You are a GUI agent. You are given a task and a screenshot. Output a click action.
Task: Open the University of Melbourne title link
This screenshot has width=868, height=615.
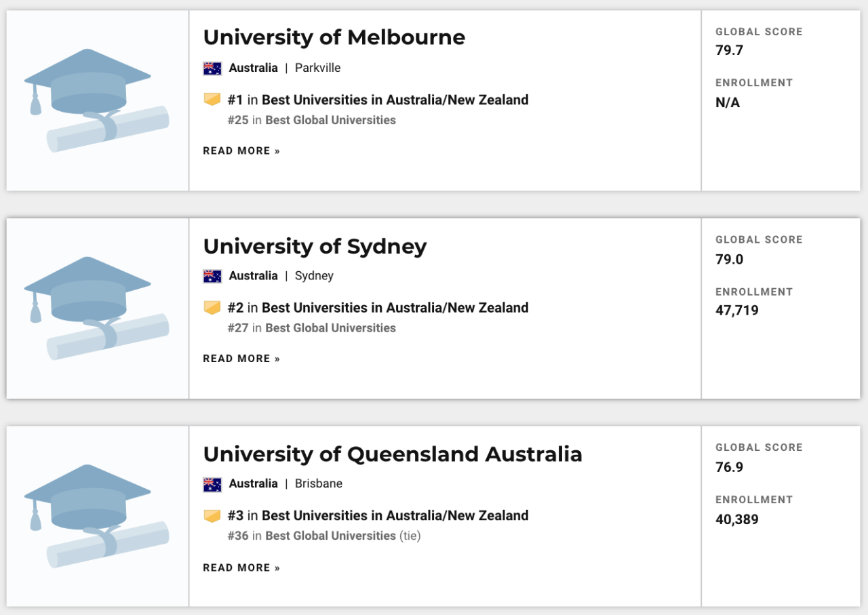tap(334, 37)
